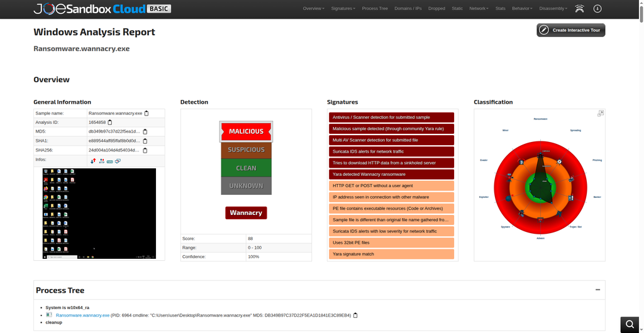644x333 pixels.
Task: Copy the sample name to clipboard
Action: click(146, 113)
